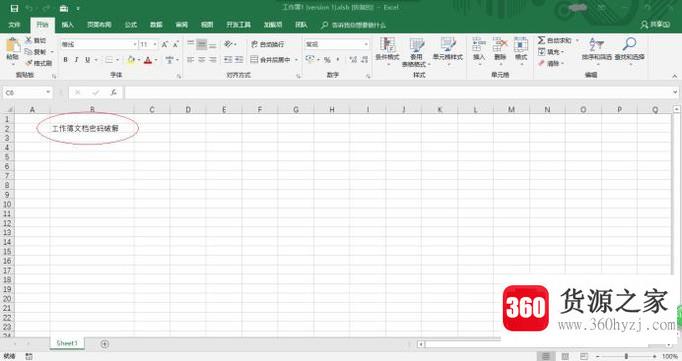Click the Wrap Text button
Image resolution: width=682 pixels, height=361 pixels.
[x=267, y=44]
